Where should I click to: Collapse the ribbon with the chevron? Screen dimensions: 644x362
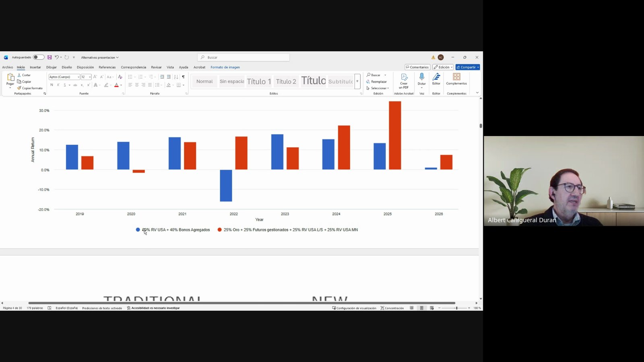point(477,93)
